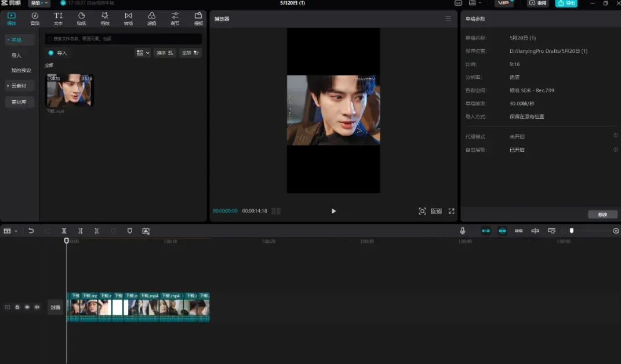Mute the video track audio
This screenshot has height=364, width=621.
[37, 307]
